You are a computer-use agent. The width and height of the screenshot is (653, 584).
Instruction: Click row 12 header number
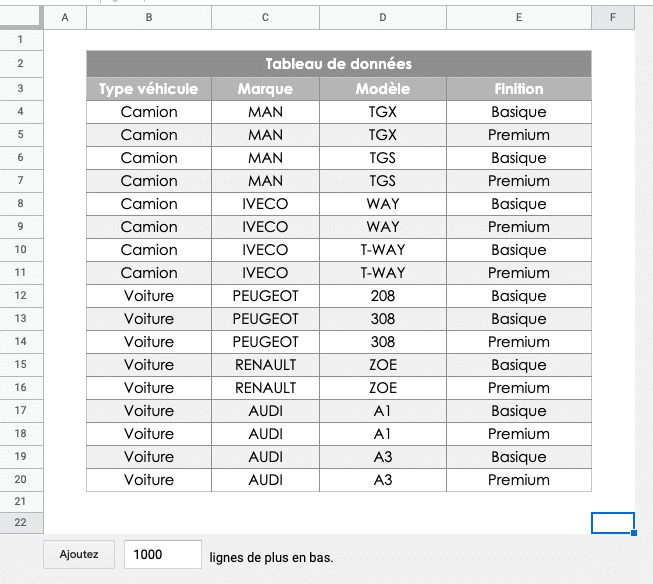[x=21, y=296]
